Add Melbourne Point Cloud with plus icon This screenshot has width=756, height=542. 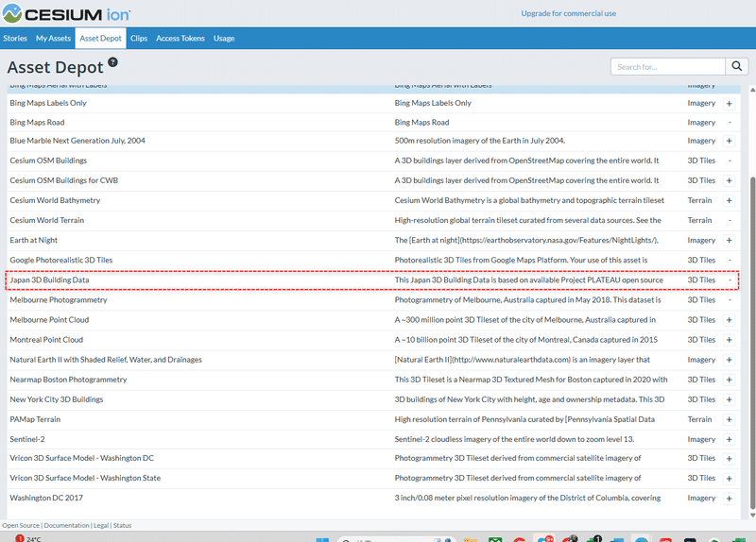tap(729, 320)
